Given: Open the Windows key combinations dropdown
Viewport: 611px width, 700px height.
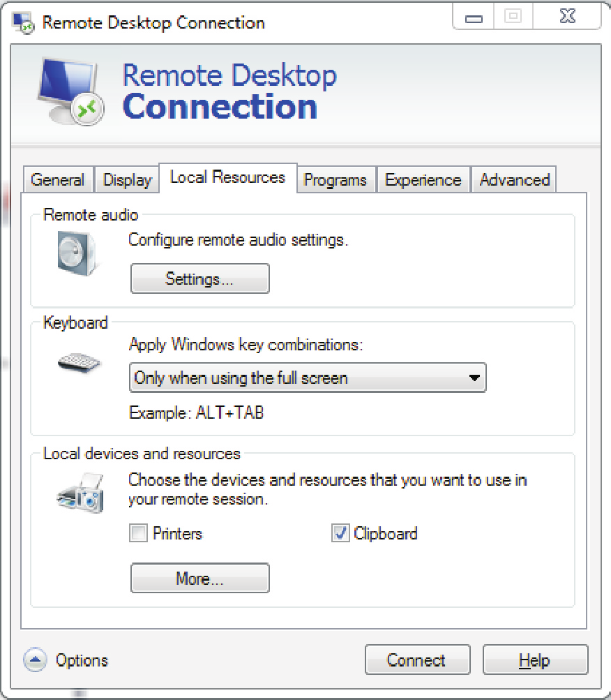Looking at the screenshot, I should tap(307, 378).
